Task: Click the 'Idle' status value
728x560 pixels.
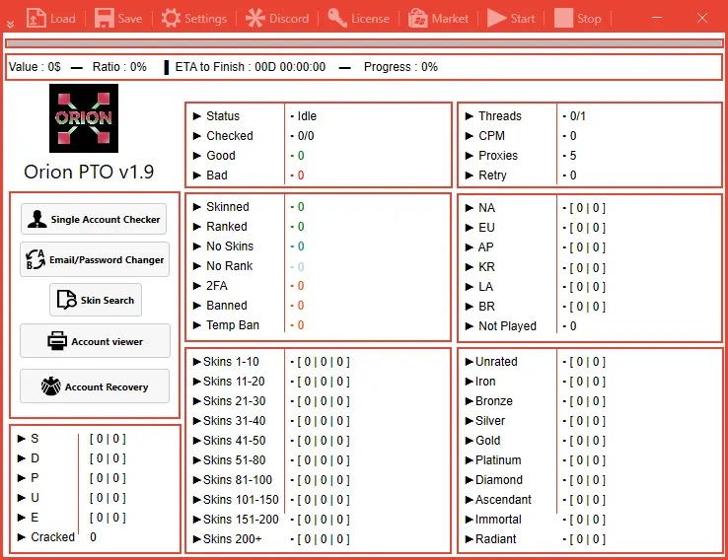Action: (x=307, y=116)
